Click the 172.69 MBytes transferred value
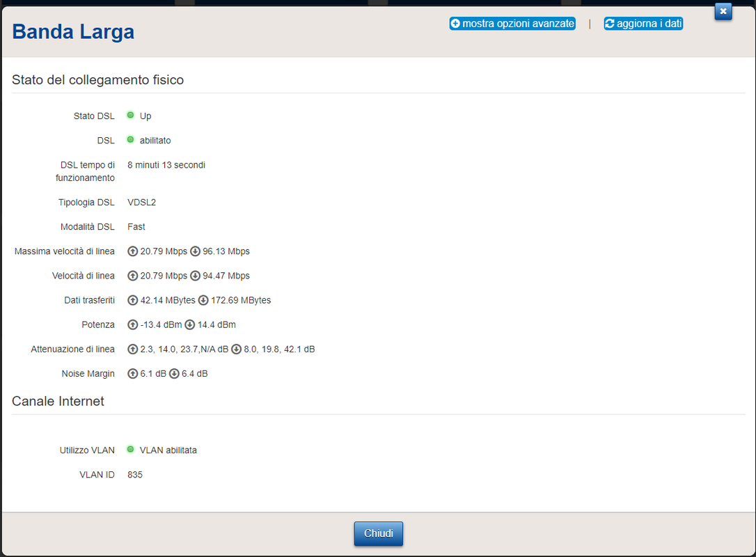Viewport: 756px width, 557px height. 241,301
